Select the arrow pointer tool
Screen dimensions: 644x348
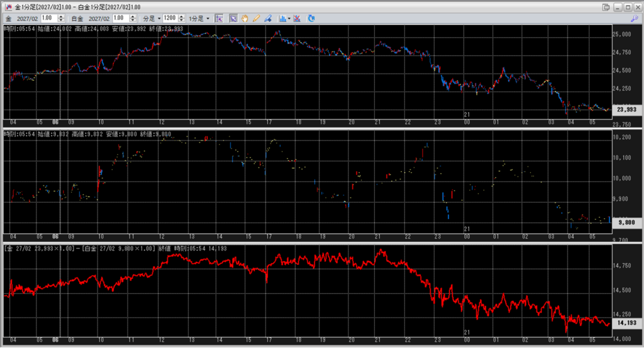(233, 18)
